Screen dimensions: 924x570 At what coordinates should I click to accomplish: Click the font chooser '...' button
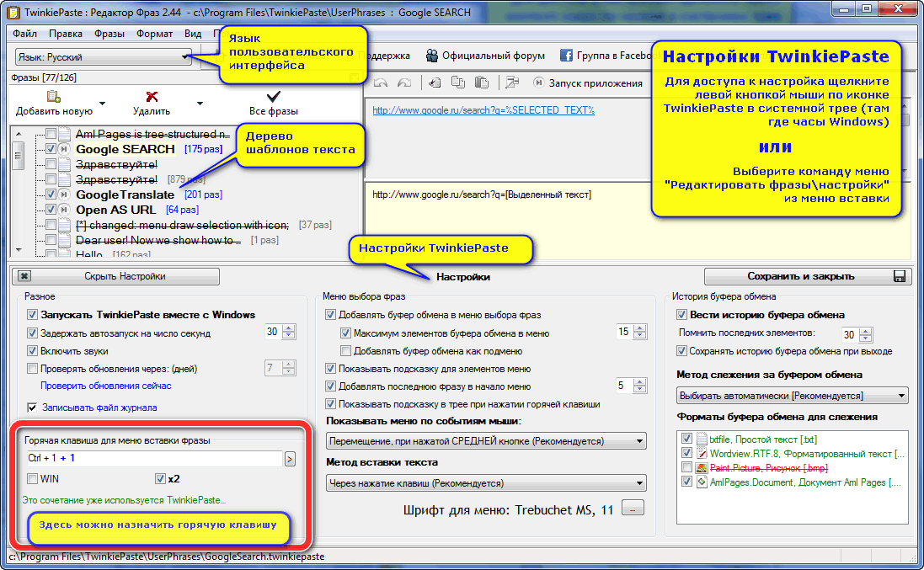pos(633,509)
